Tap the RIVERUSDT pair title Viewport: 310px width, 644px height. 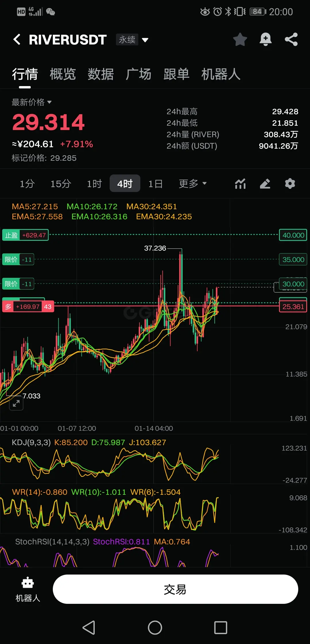pos(68,40)
